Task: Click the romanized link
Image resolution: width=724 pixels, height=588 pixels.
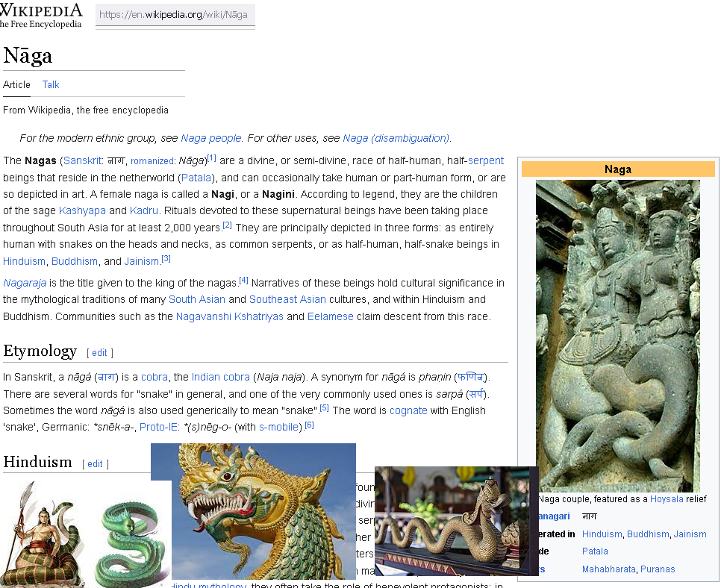Action: click(x=152, y=161)
